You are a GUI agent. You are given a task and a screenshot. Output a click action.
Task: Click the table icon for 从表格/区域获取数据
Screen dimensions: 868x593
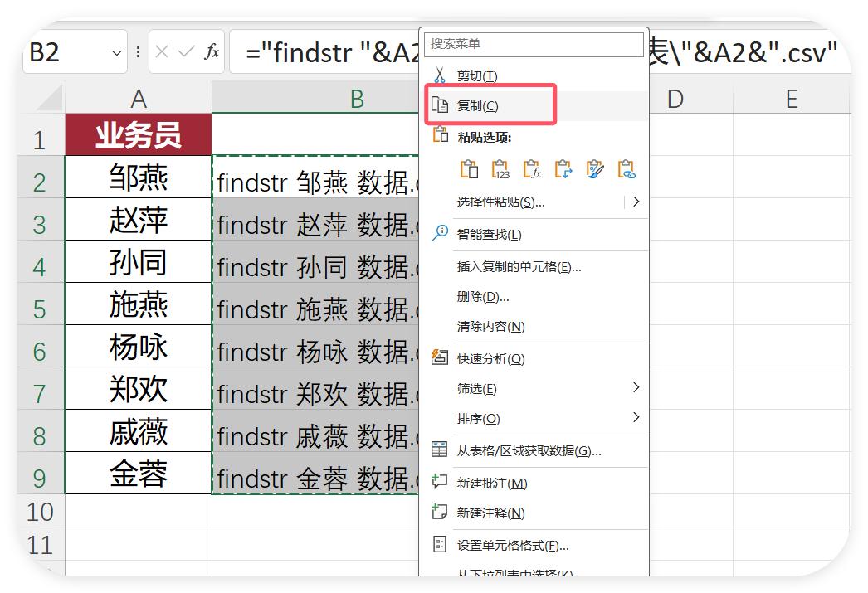click(440, 450)
